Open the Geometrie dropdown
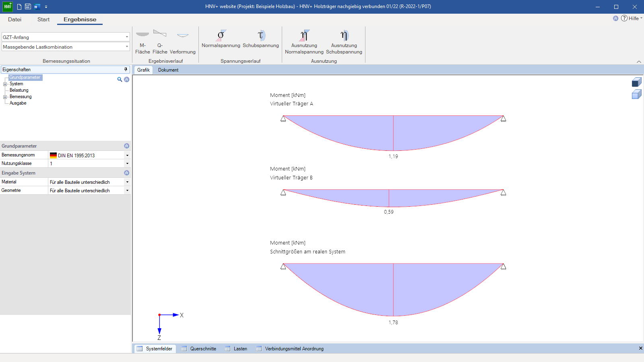The image size is (644, 362). click(127, 191)
